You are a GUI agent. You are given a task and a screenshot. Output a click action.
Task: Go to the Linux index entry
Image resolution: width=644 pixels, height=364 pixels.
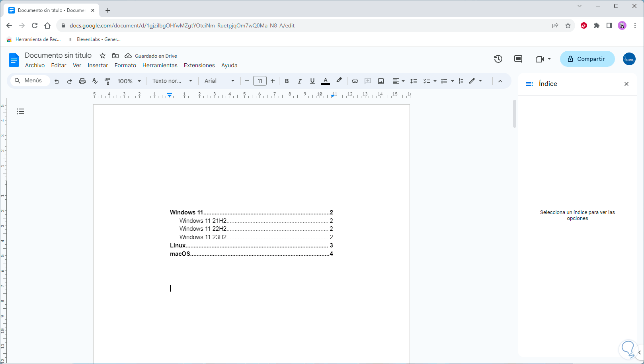tap(252, 245)
